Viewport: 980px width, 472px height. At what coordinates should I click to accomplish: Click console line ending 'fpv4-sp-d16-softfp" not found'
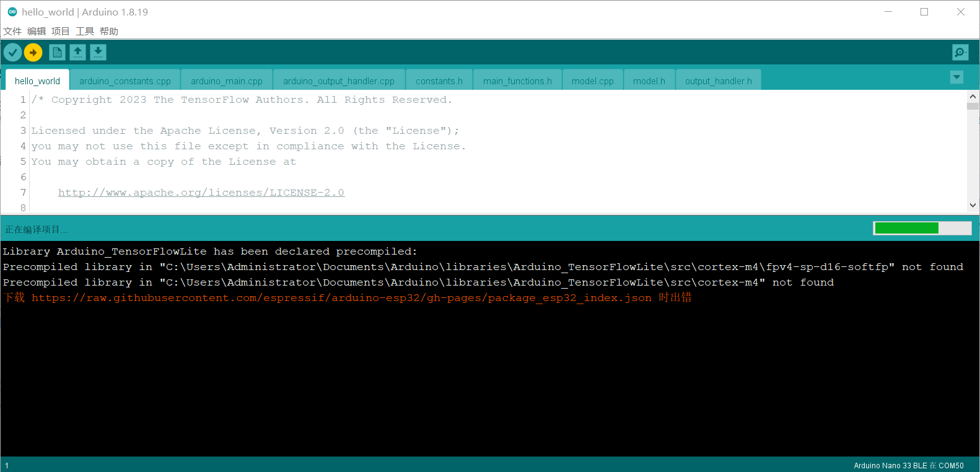click(483, 267)
